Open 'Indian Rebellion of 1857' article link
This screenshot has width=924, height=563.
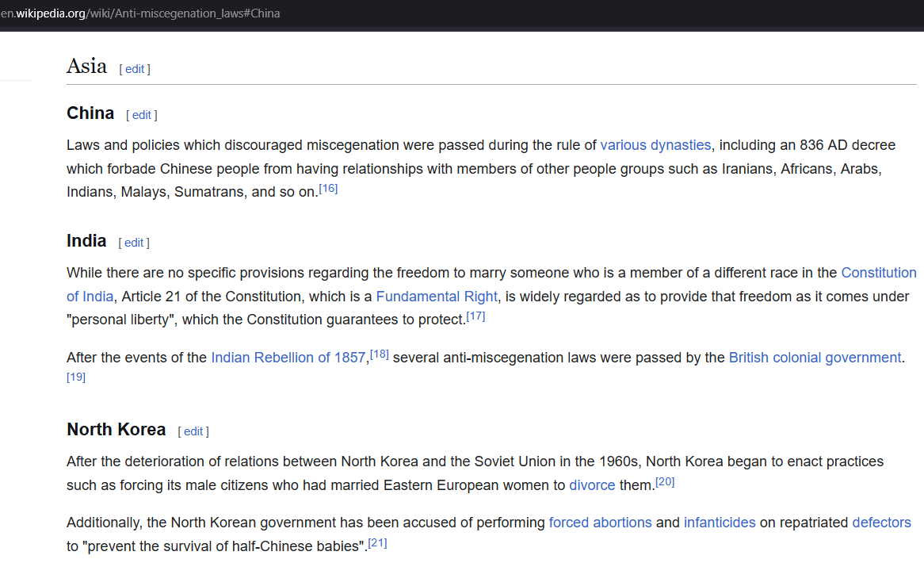(288, 358)
